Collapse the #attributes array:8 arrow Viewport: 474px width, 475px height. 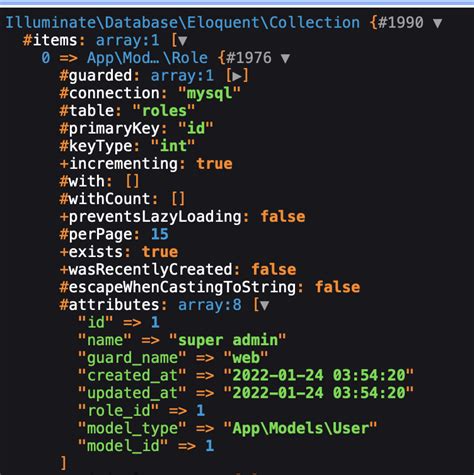[264, 305]
